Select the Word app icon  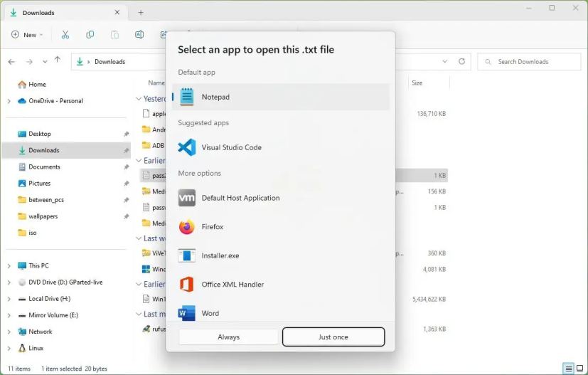tap(186, 313)
